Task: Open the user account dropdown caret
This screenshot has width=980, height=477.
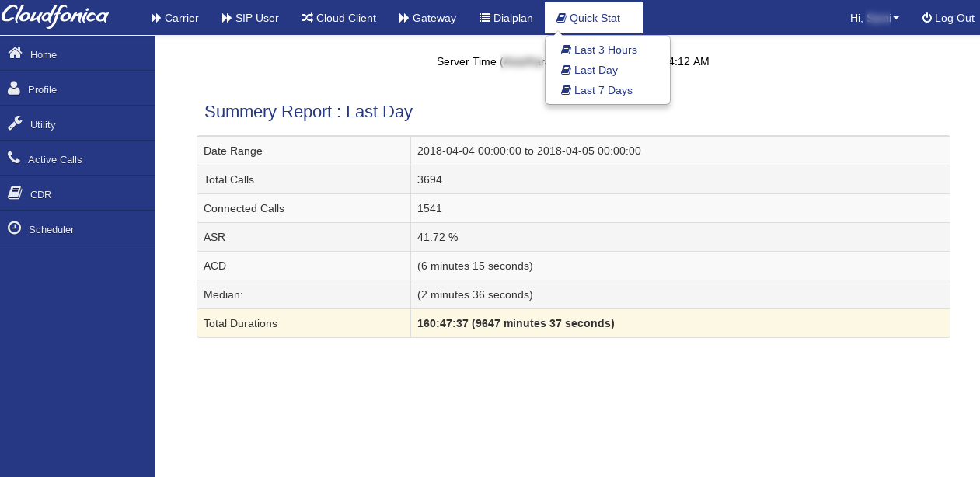Action: coord(896,18)
